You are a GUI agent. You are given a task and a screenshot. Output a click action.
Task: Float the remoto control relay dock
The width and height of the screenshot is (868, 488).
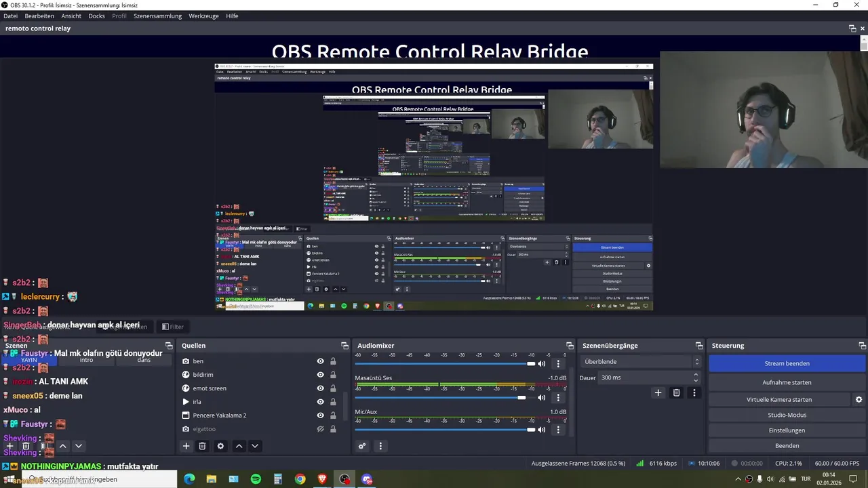pyautogui.click(x=852, y=28)
